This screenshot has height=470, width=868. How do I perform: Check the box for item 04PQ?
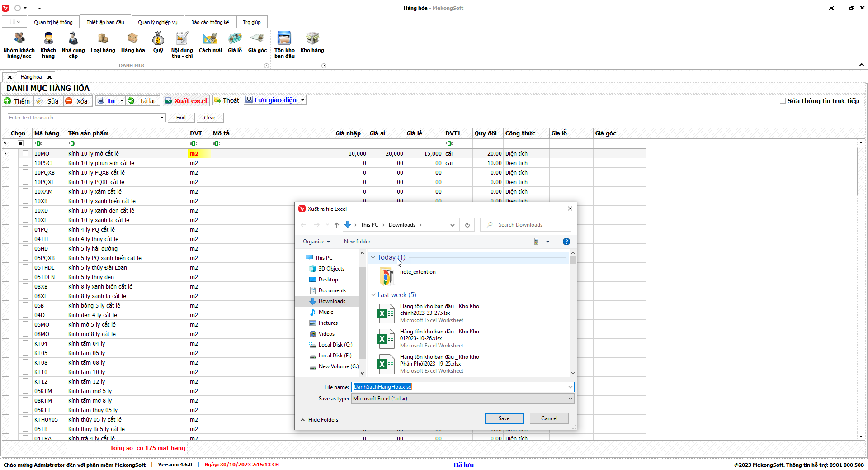coord(25,229)
